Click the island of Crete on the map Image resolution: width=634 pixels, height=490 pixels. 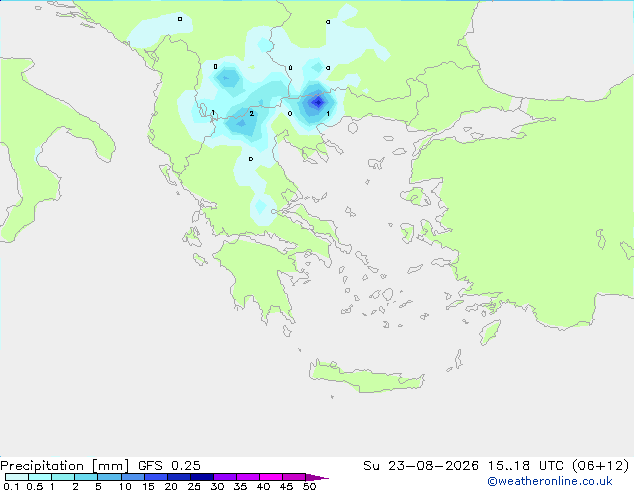click(x=366, y=377)
